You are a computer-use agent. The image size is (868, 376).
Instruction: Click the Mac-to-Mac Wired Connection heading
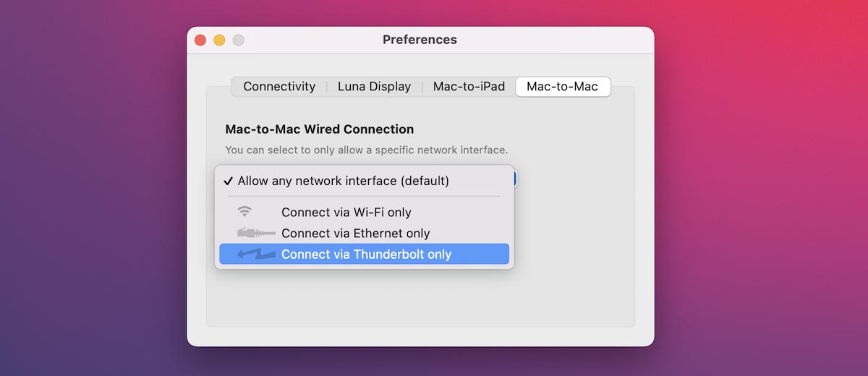coord(320,129)
